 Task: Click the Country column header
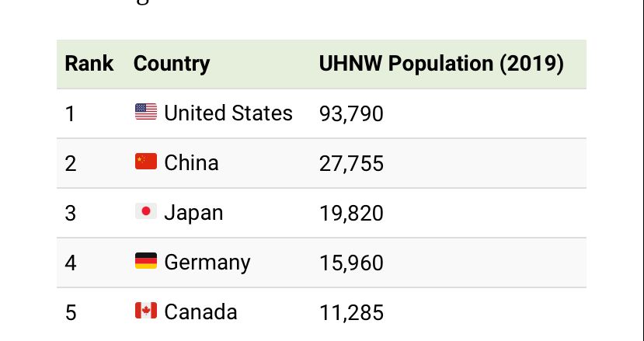(172, 64)
